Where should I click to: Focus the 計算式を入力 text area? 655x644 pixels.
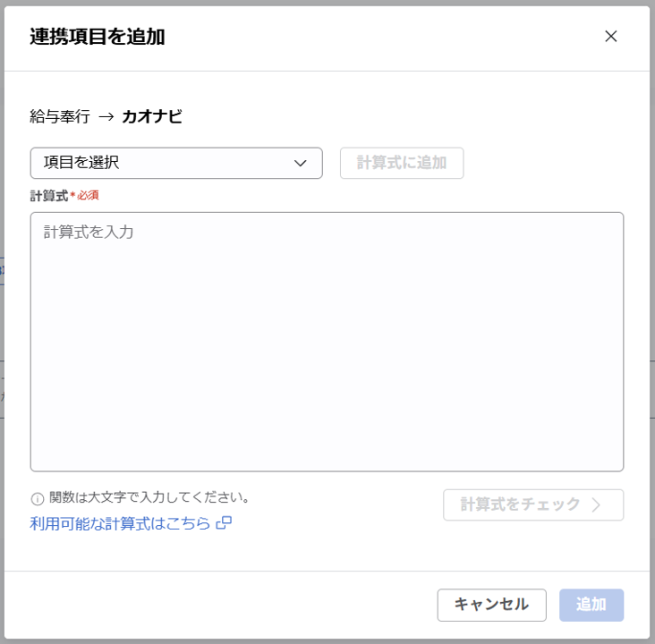tap(327, 342)
